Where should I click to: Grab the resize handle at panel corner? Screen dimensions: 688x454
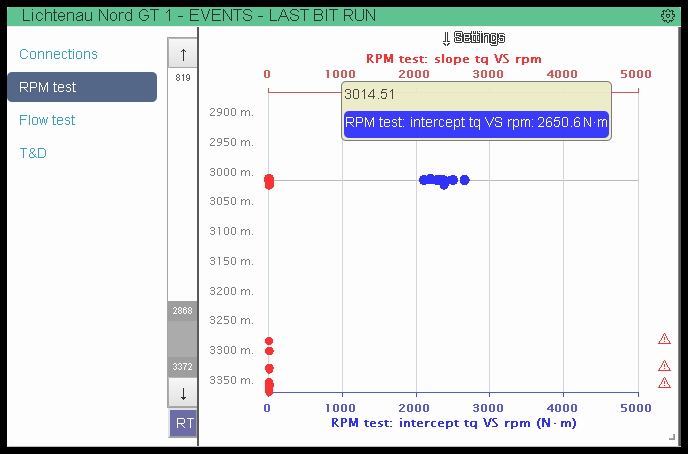672,436
